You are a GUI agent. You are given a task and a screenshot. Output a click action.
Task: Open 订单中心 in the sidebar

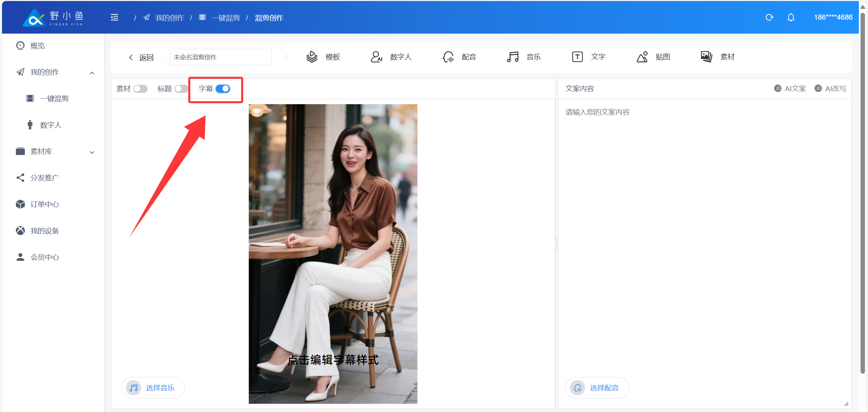click(44, 204)
